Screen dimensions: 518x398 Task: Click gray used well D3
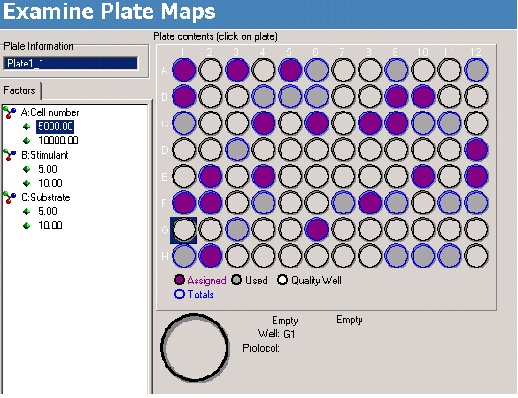[237, 150]
